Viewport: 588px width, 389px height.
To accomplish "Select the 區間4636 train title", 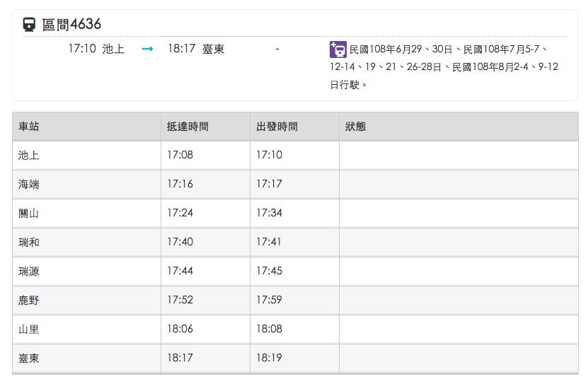I will (71, 24).
